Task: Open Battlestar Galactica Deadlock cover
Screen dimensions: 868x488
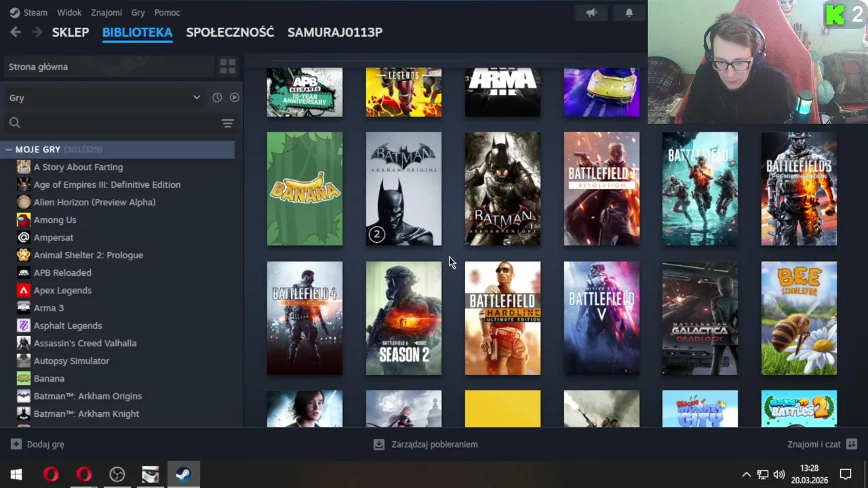Action: 700,318
